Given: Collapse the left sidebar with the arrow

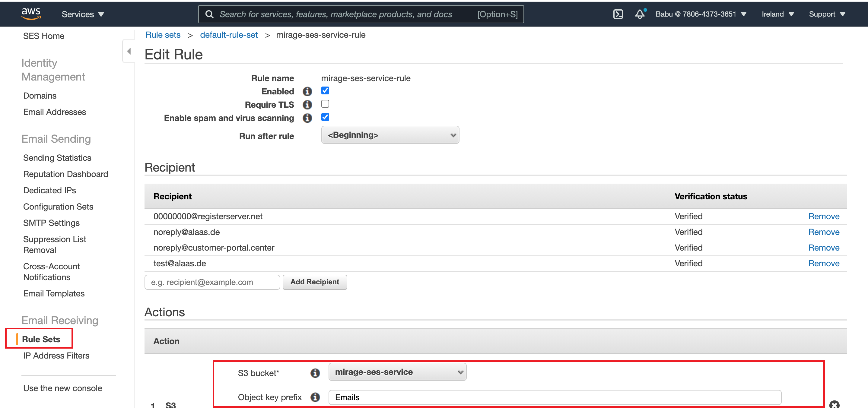Looking at the screenshot, I should (129, 51).
